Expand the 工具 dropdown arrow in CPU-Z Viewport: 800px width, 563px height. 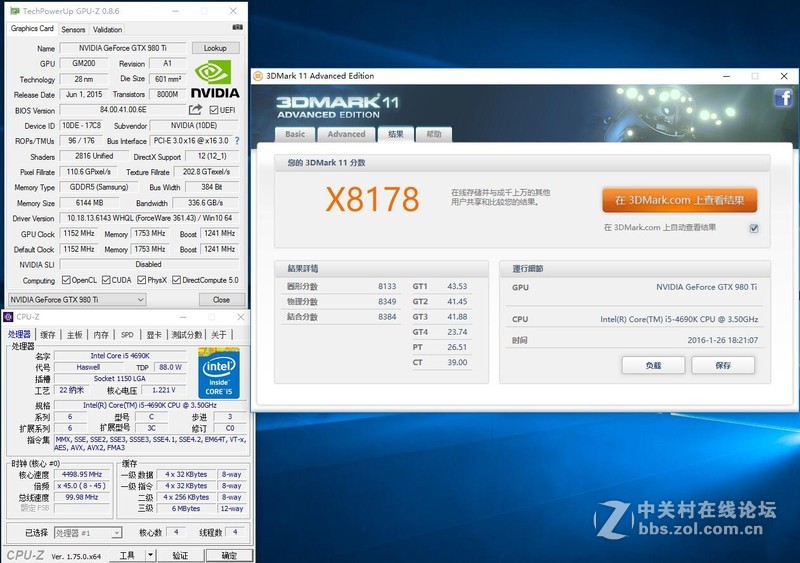[x=150, y=555]
